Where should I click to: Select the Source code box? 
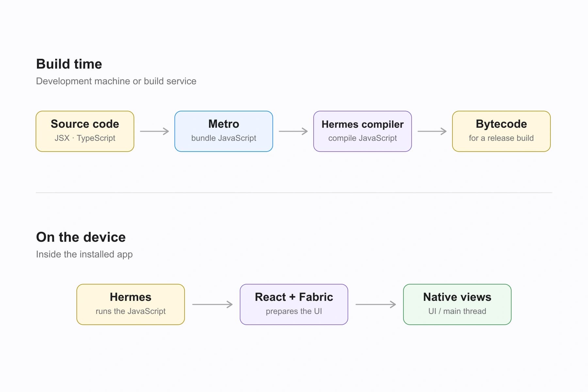point(85,131)
